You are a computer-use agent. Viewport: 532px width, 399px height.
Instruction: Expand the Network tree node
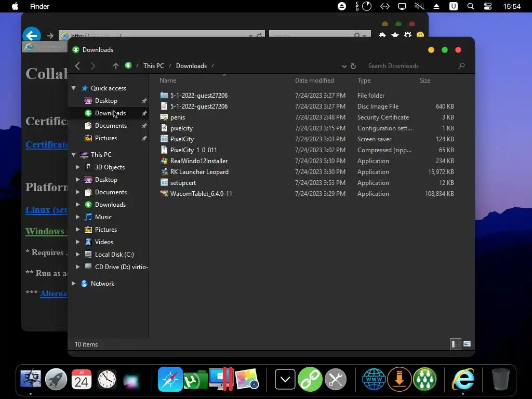click(73, 283)
